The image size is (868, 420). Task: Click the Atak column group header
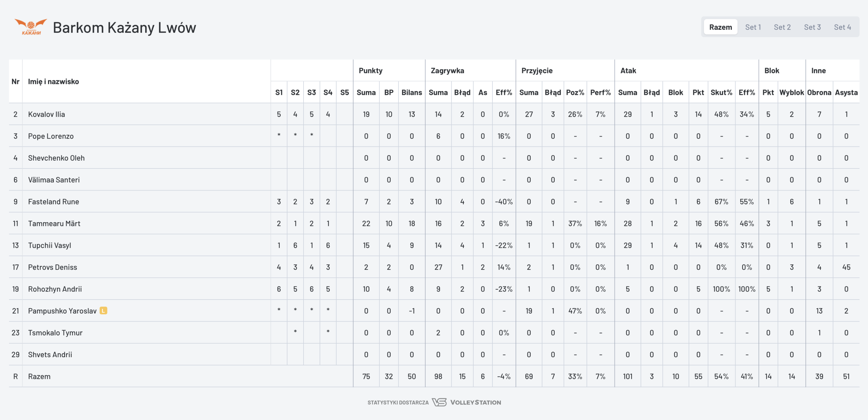coord(628,70)
